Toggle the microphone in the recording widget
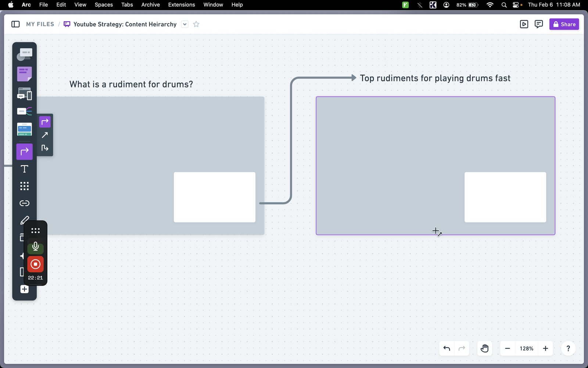Viewport: 588px width, 368px height. tap(35, 246)
